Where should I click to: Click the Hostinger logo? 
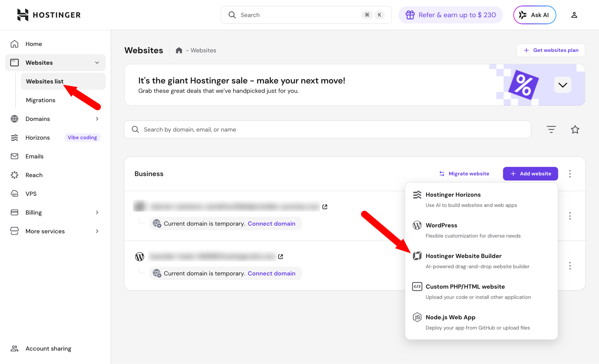pyautogui.click(x=49, y=15)
